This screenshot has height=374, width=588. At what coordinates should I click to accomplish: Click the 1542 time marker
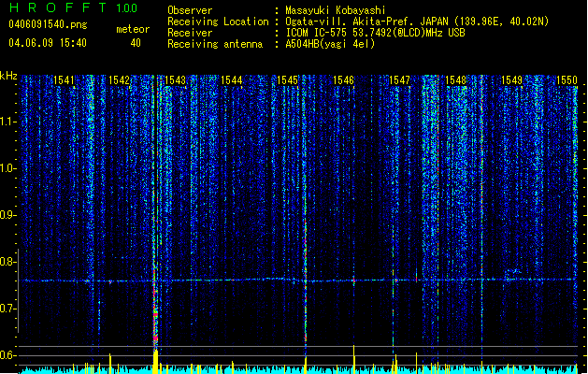pos(120,80)
